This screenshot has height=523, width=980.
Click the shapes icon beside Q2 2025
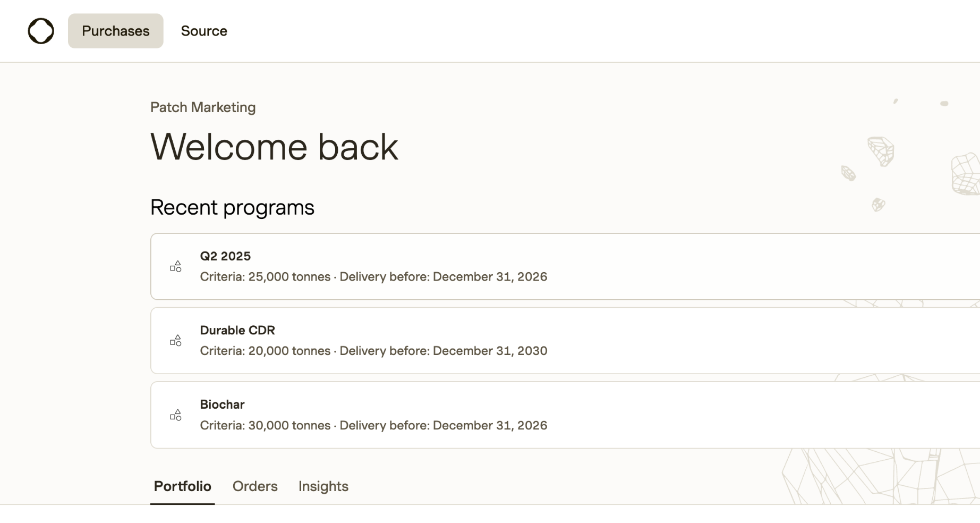coord(176,266)
